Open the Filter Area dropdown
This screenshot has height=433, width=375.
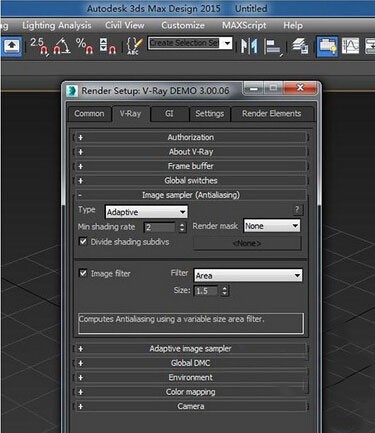[x=248, y=276]
